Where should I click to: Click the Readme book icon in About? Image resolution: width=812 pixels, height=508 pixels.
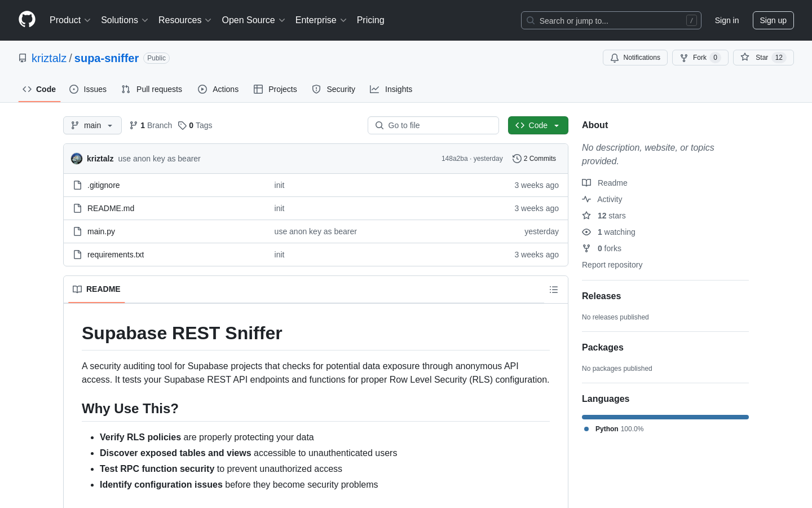pos(586,183)
